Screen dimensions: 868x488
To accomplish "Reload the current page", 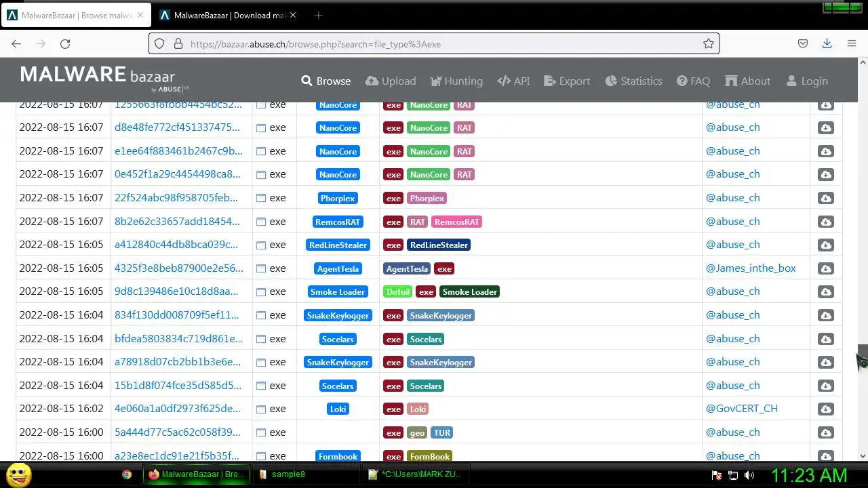I will coord(65,43).
